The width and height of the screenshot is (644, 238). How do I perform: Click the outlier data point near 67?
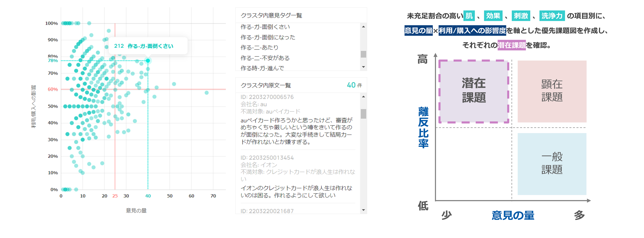click(x=207, y=93)
